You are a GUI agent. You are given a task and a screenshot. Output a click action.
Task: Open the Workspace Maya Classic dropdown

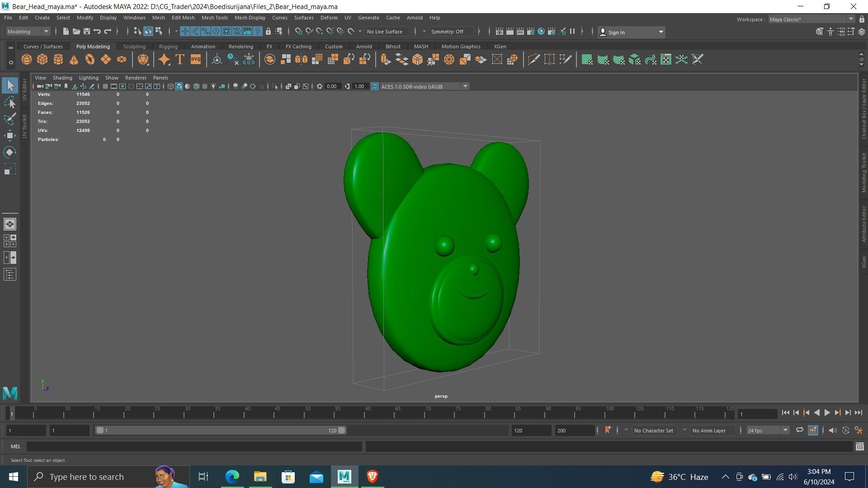tap(811, 19)
